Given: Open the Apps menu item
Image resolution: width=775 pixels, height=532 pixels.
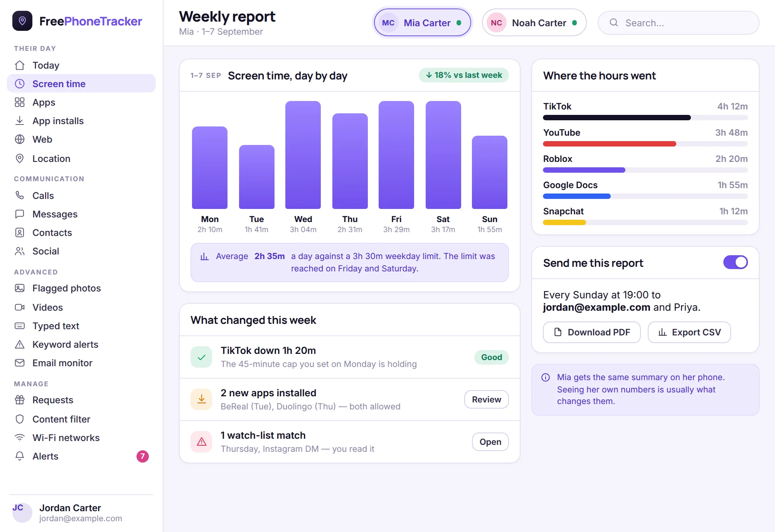Looking at the screenshot, I should pyautogui.click(x=81, y=102).
